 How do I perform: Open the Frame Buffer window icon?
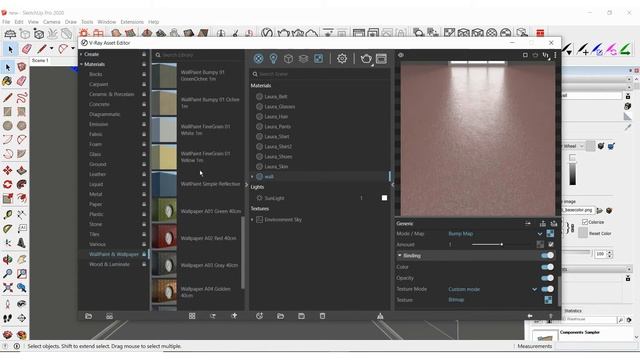(x=381, y=59)
